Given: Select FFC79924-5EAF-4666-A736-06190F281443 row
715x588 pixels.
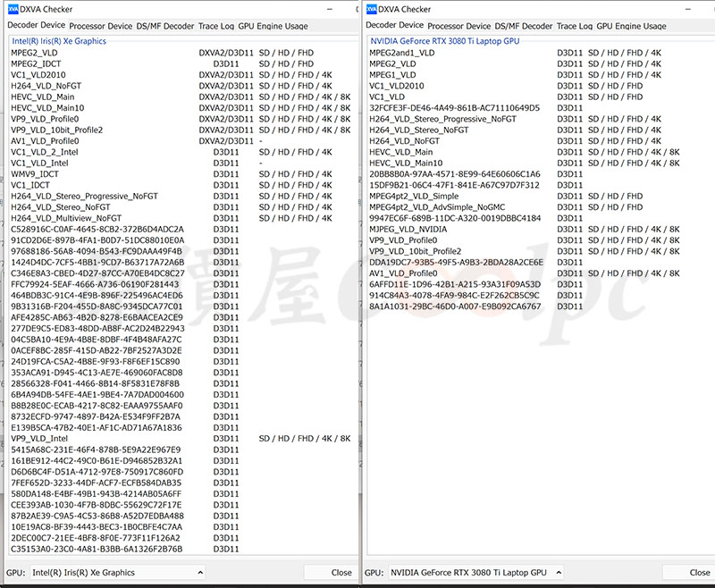Looking at the screenshot, I should [181, 284].
